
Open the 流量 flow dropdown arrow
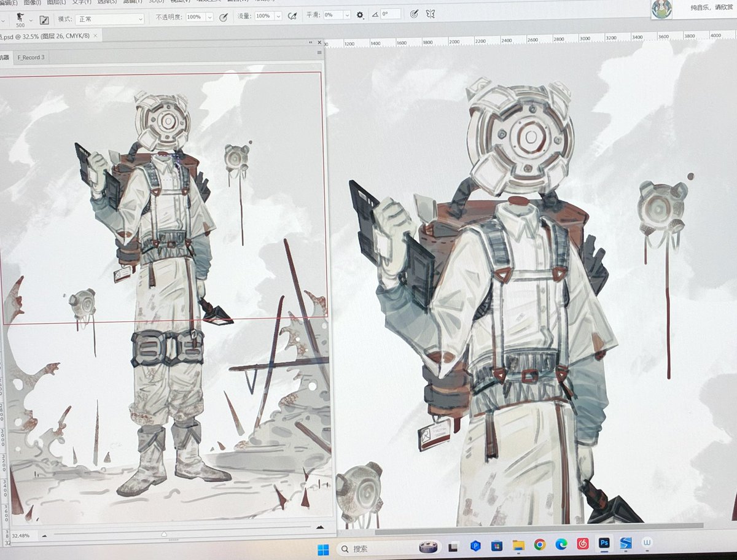tap(277, 17)
